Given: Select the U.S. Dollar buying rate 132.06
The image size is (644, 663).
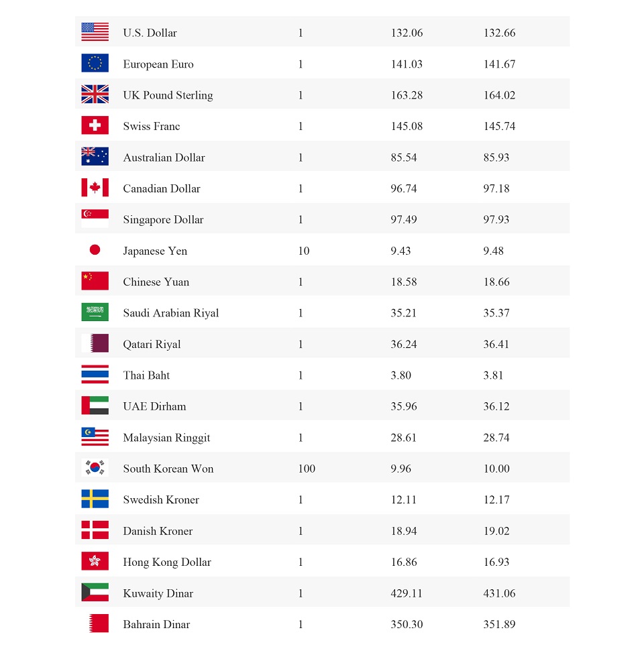Looking at the screenshot, I should point(407,33).
